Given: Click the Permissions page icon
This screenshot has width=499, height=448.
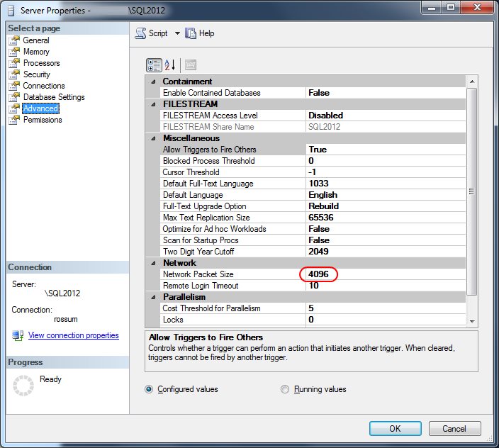Looking at the screenshot, I should point(14,120).
